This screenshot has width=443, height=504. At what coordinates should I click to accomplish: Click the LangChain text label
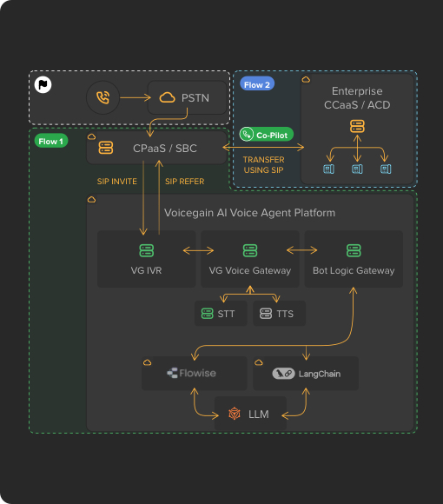click(x=320, y=374)
